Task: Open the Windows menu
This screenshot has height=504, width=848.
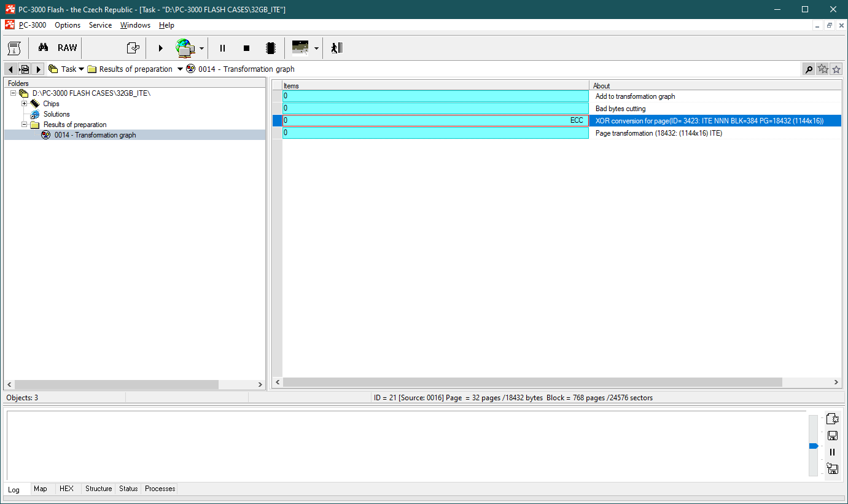Action: point(135,25)
